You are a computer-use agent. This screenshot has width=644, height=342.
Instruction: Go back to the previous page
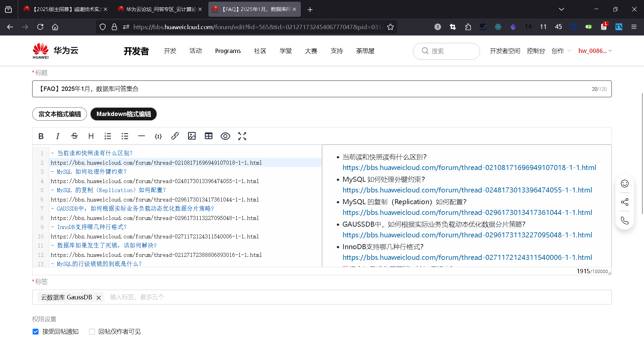pos(10,27)
